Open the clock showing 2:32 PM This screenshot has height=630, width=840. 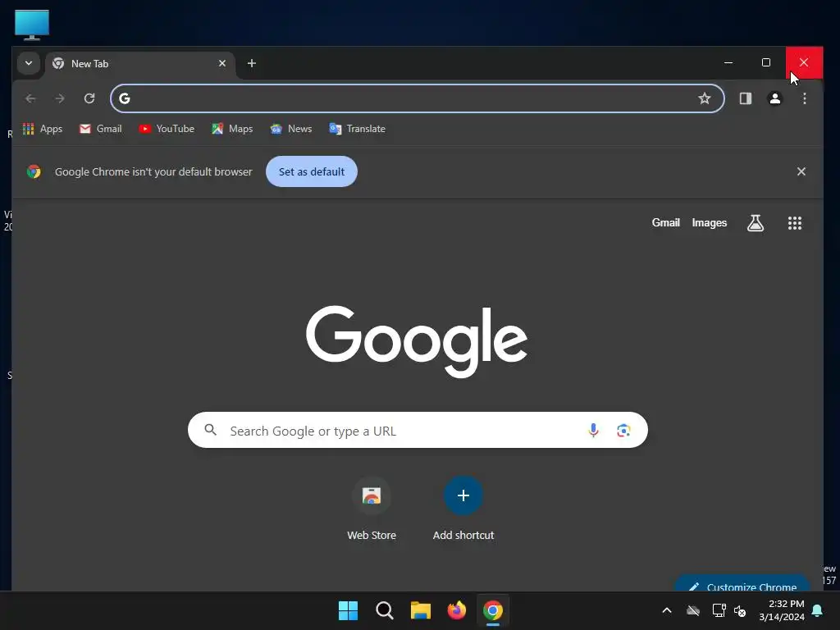tap(782, 610)
